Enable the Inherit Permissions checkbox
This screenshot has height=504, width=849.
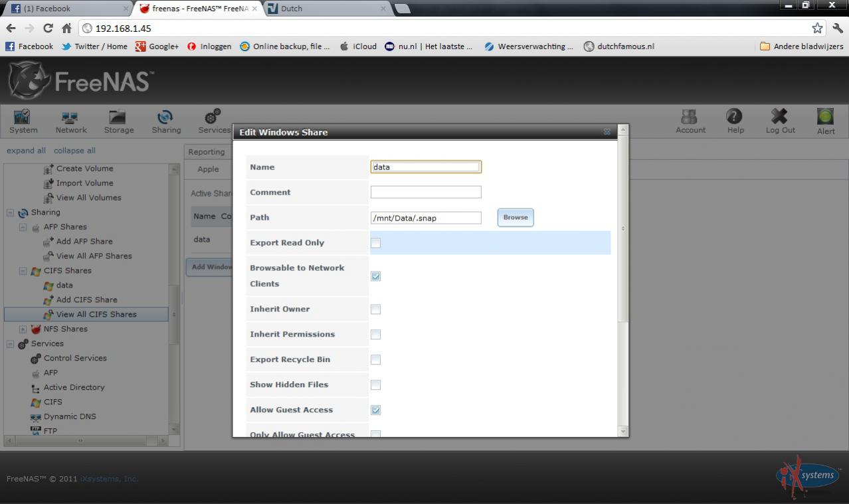pyautogui.click(x=375, y=335)
